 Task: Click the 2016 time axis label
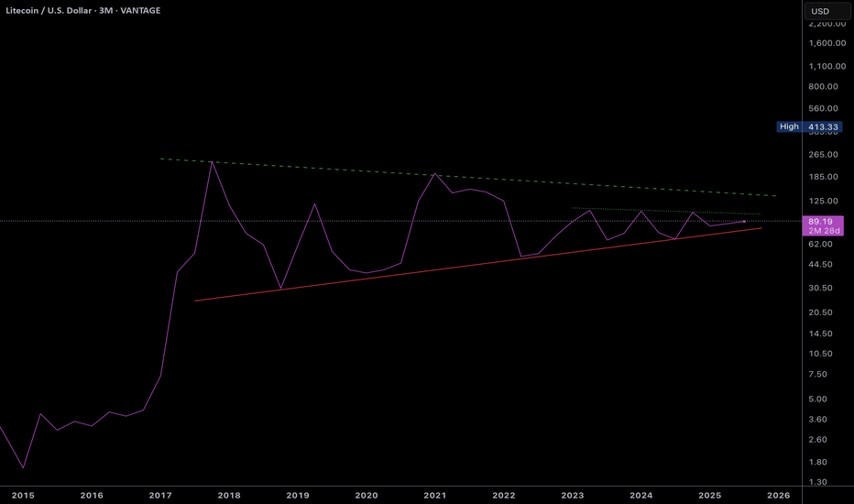coord(92,495)
